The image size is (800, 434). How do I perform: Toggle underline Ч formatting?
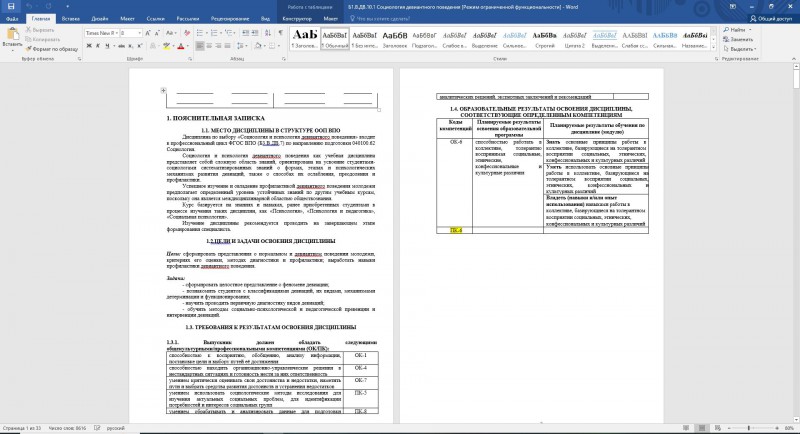[107, 46]
